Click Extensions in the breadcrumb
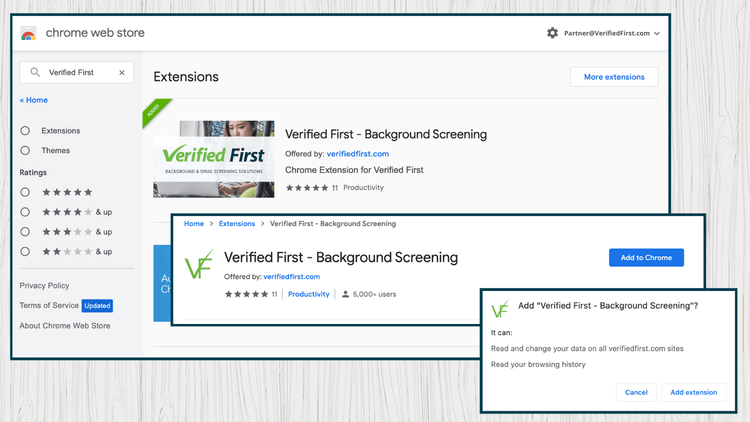The image size is (750, 422). tap(237, 223)
